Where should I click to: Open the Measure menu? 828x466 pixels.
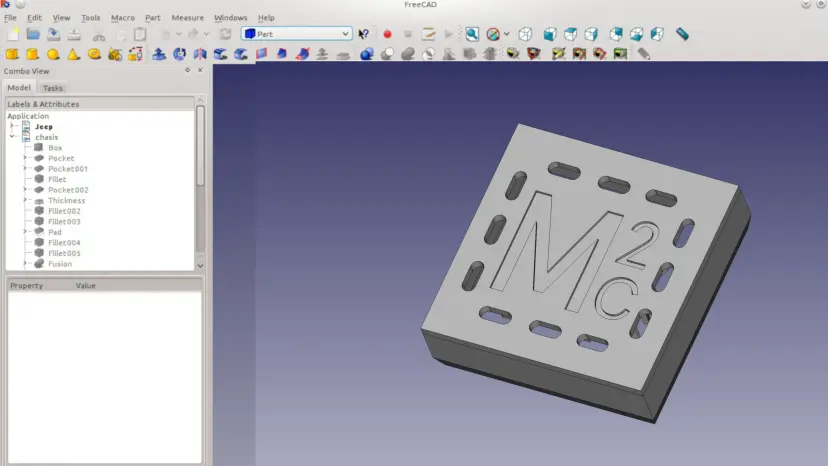(x=187, y=17)
